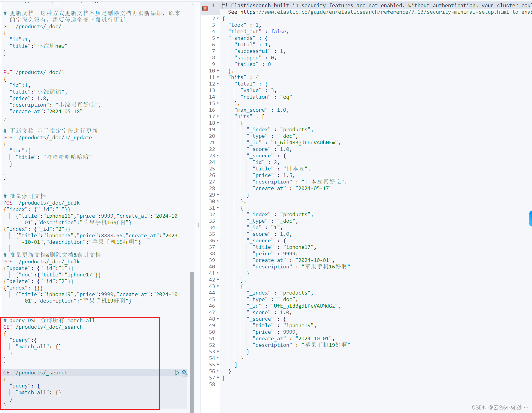Click the "title" : "iphone17" output line
This screenshot has height=413, width=532.
pos(284,247)
